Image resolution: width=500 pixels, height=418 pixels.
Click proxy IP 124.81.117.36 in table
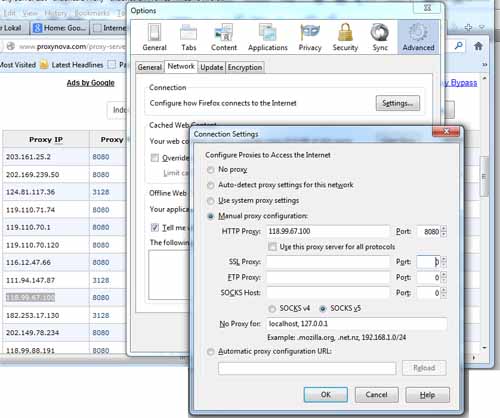pyautogui.click(x=30, y=192)
